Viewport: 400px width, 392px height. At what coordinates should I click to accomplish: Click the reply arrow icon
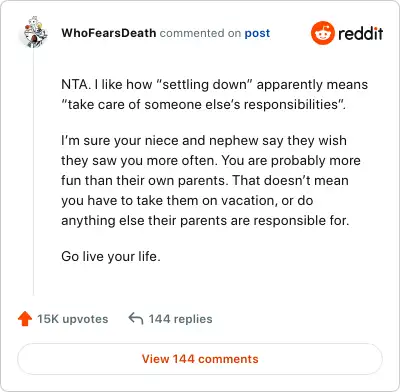coord(136,318)
